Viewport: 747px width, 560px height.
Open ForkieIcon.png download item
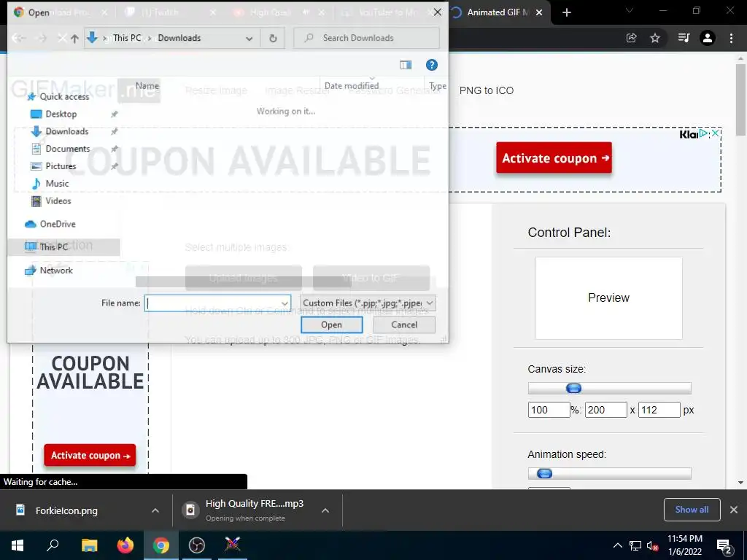pyautogui.click(x=66, y=510)
